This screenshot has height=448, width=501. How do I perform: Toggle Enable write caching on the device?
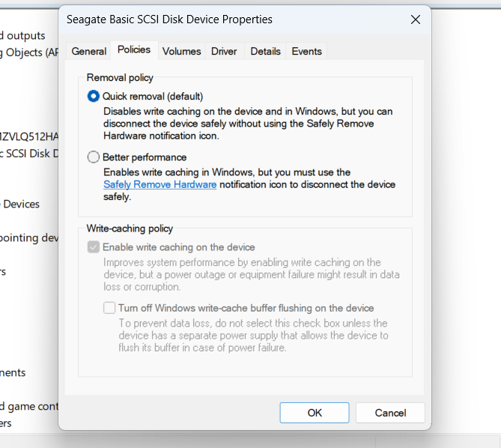(x=94, y=247)
